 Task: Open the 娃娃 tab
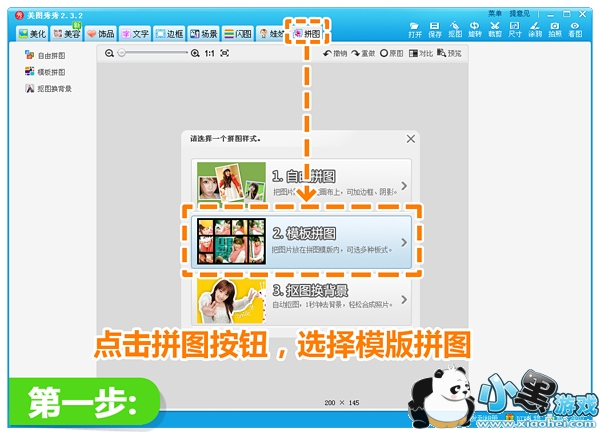271,34
